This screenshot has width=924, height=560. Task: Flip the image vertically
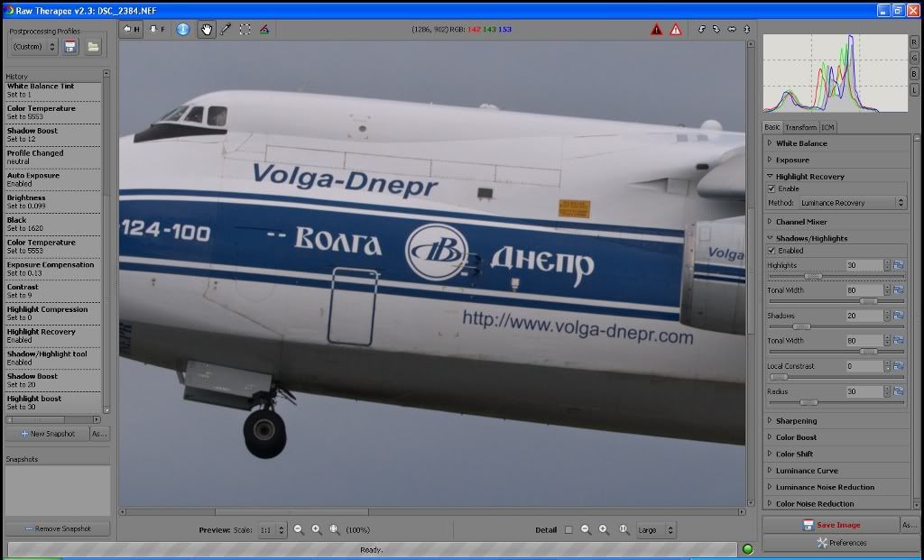(746, 29)
